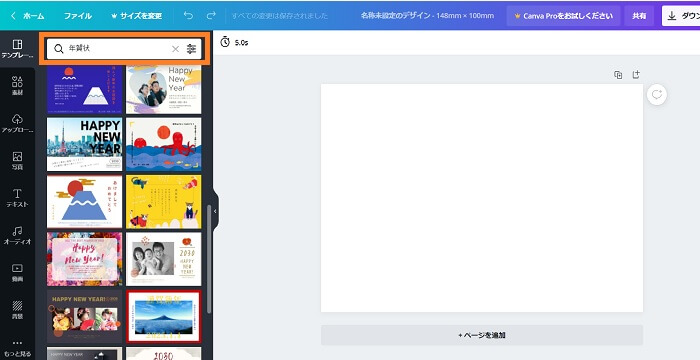Add a comment using the bubble icon
This screenshot has width=700, height=360.
pos(657,95)
